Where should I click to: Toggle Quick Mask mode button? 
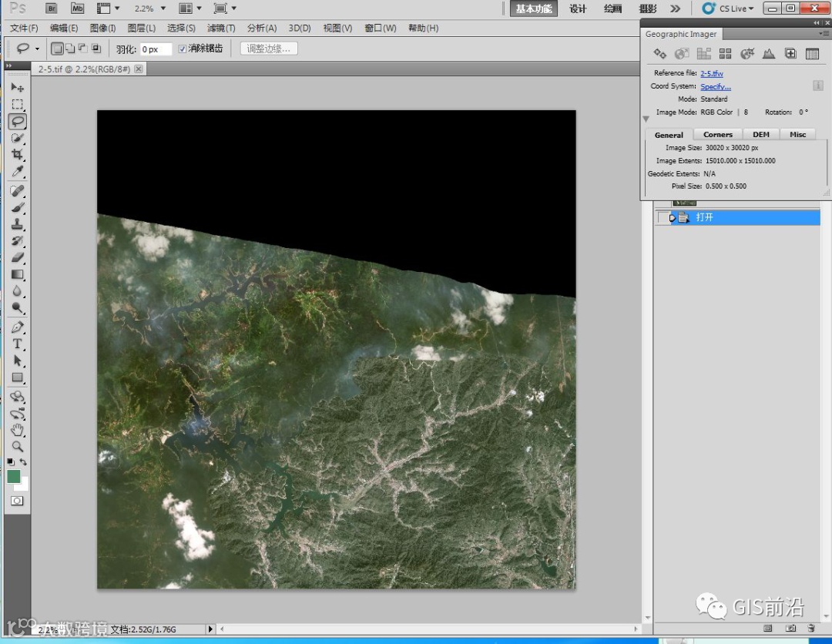point(17,501)
